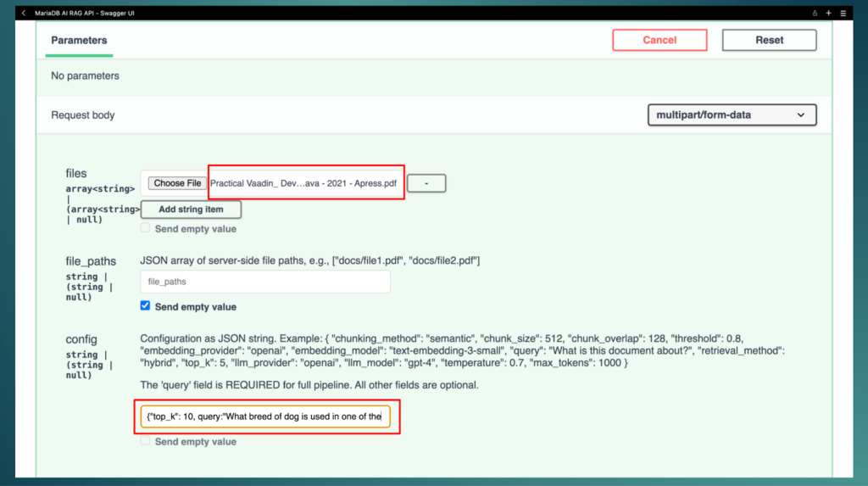Click the Choose File button
Image resolution: width=868 pixels, height=486 pixels.
tap(177, 183)
